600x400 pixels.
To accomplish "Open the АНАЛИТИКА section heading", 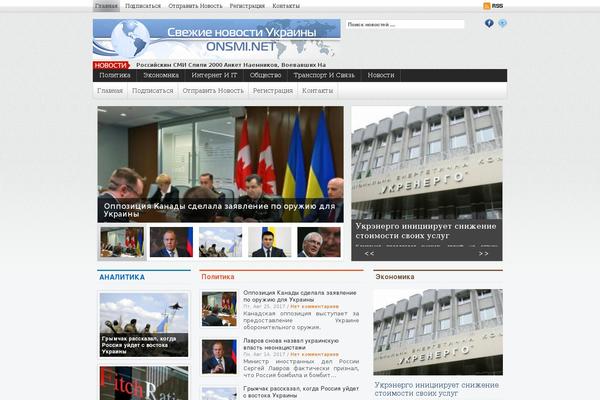I will [x=122, y=277].
